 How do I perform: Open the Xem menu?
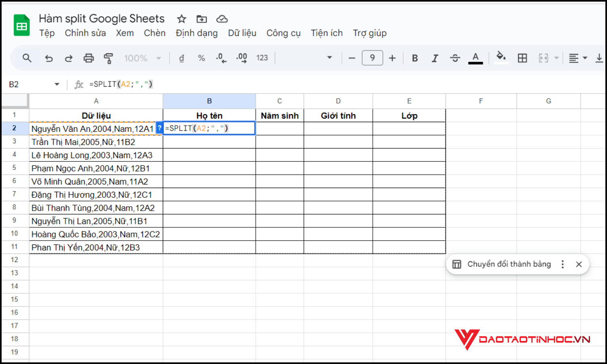(x=125, y=33)
